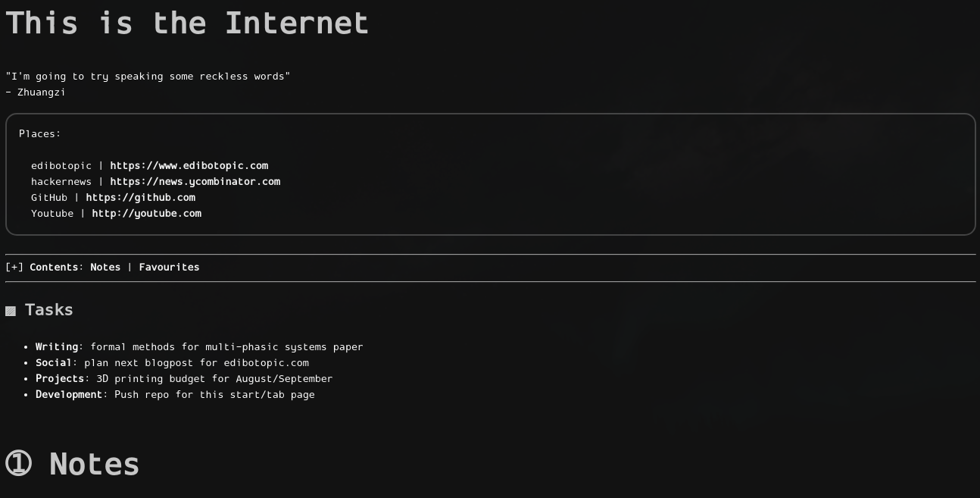980x498 pixels.
Task: Click the "This is the Internet" title
Action: tap(187, 23)
